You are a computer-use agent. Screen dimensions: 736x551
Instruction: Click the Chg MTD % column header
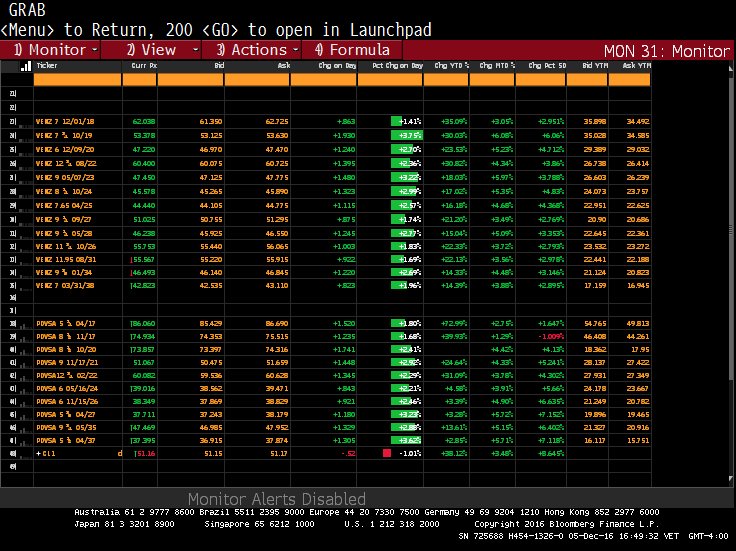[x=497, y=66]
